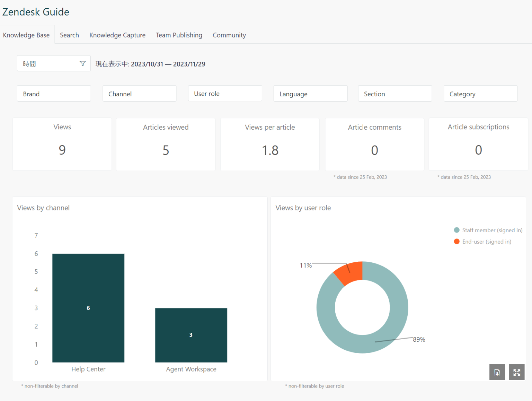The width and height of the screenshot is (532, 401).
Task: Click the Zendesk Guide heading link
Action: (36, 12)
